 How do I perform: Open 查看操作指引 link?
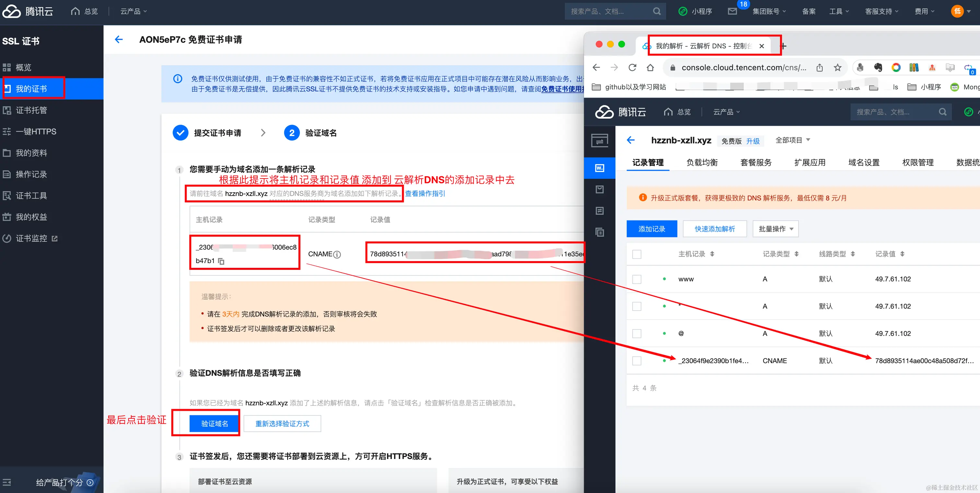point(425,193)
